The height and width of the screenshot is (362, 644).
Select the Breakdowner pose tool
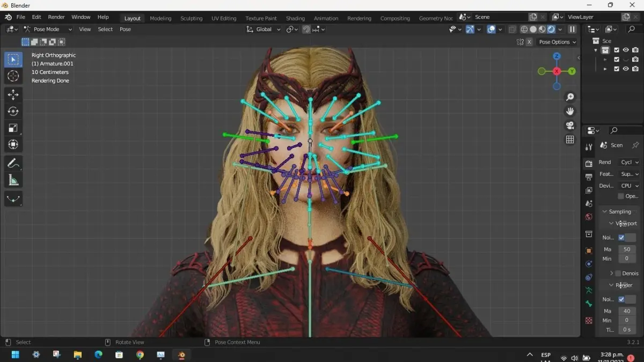13,198
